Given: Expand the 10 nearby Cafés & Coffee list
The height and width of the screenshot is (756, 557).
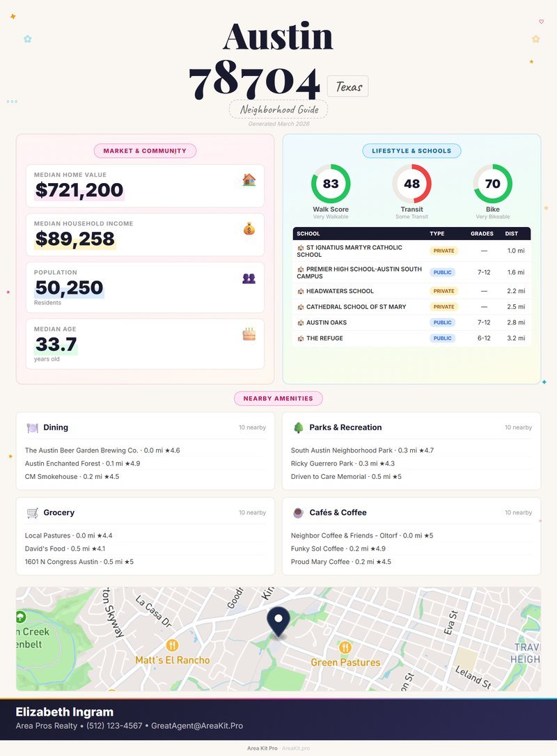Looking at the screenshot, I should 519,512.
